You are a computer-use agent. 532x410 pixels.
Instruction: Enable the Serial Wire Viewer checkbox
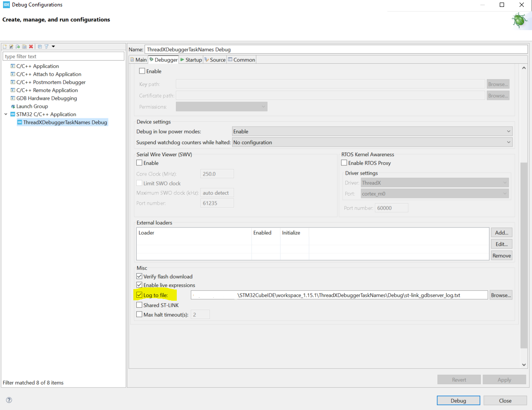point(139,163)
